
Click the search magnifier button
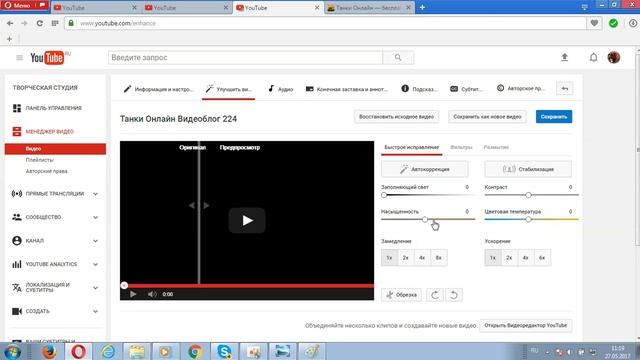click(x=398, y=58)
